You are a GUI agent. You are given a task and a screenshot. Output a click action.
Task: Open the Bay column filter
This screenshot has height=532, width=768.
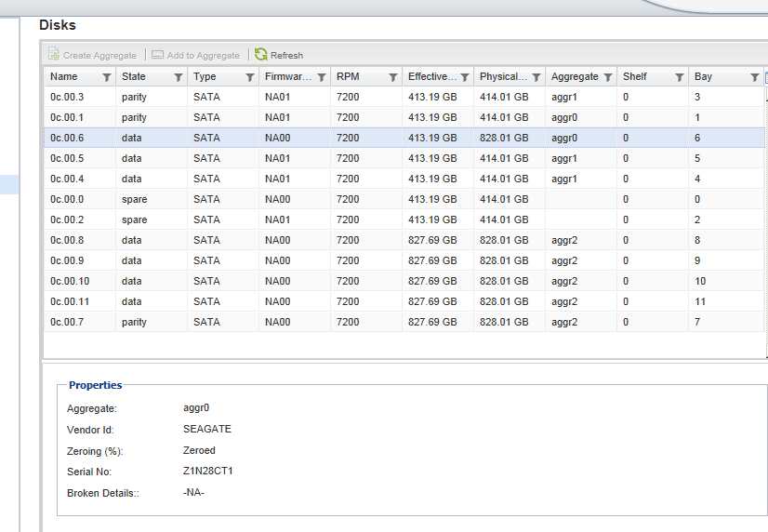point(755,77)
